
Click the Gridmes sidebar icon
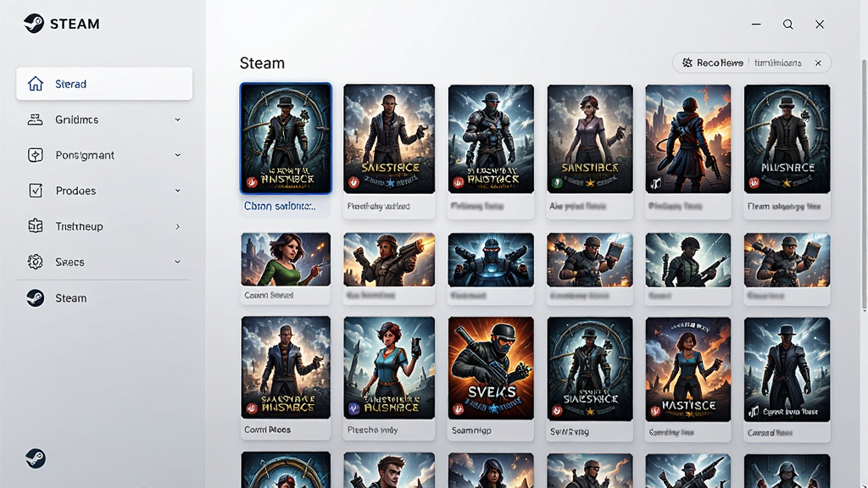[x=36, y=119]
